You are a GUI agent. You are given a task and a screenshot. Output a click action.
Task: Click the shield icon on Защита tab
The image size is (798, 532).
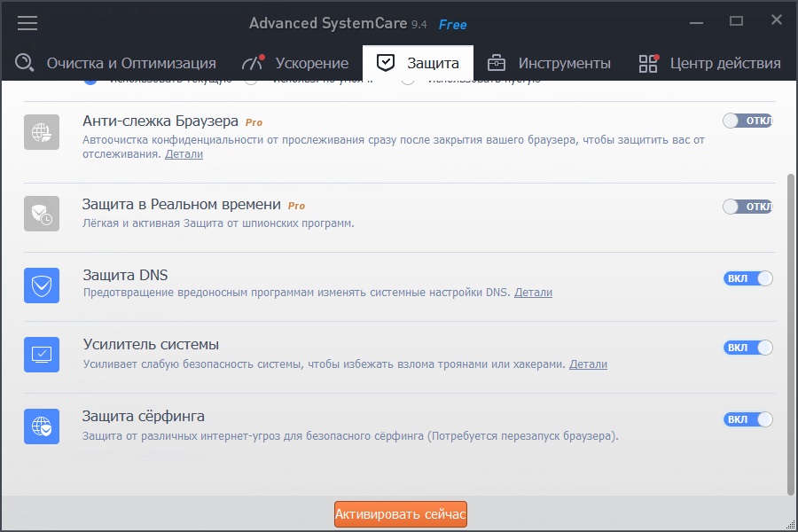click(386, 63)
